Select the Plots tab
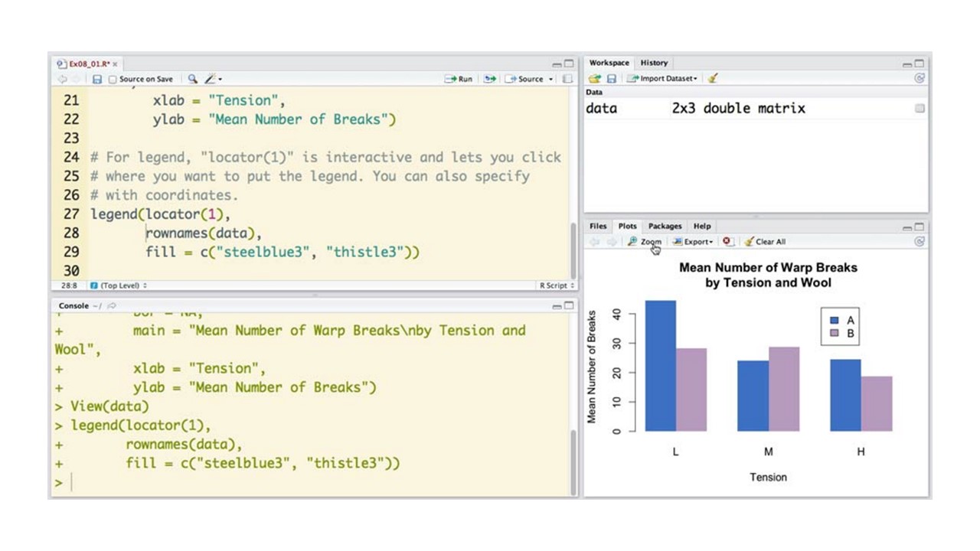The height and width of the screenshot is (551, 980). [627, 226]
